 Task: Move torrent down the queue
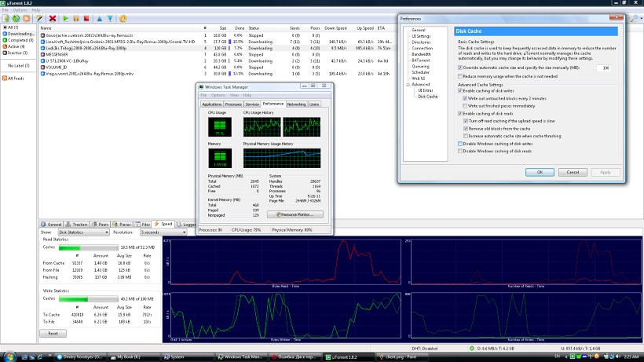click(x=108, y=17)
